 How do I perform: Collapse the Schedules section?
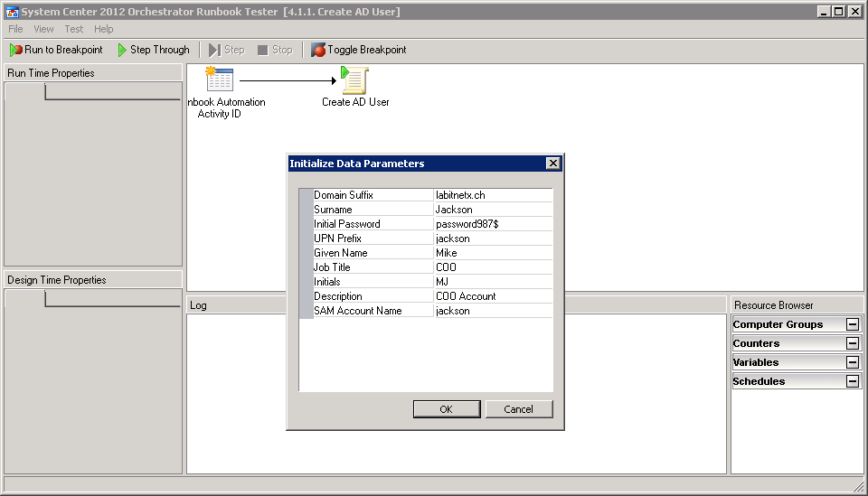[x=852, y=381]
